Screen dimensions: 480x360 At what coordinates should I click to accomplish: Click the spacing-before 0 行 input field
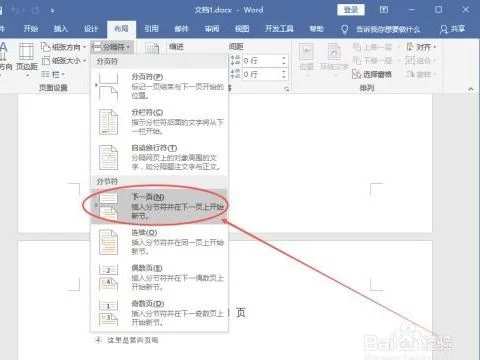[x=261, y=61]
